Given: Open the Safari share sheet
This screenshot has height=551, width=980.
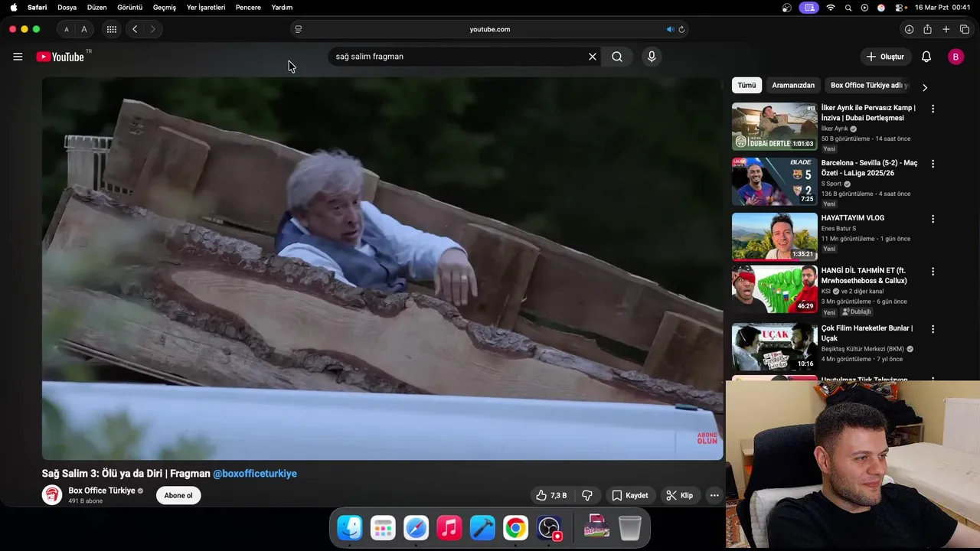Looking at the screenshot, I should click(x=927, y=29).
